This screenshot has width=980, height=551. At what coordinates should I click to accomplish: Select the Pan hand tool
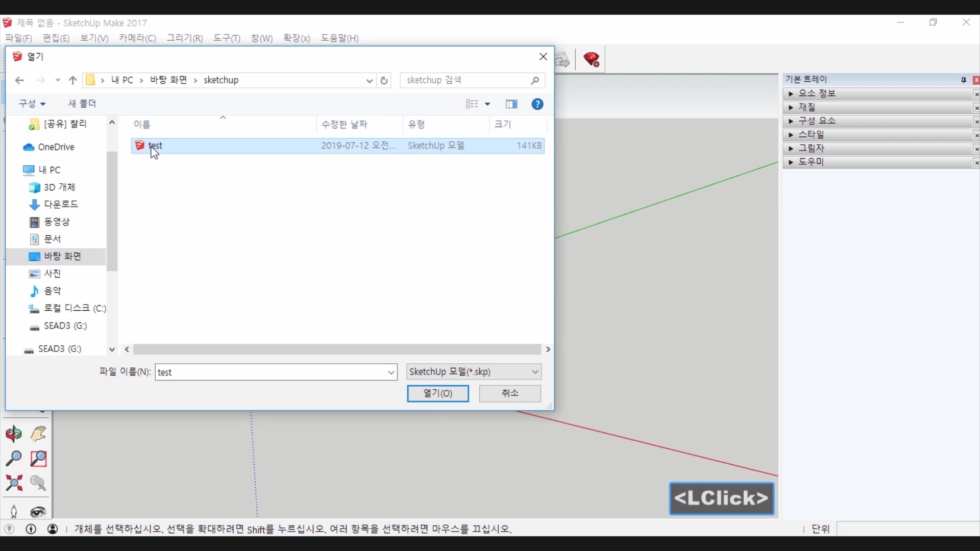pyautogui.click(x=38, y=434)
